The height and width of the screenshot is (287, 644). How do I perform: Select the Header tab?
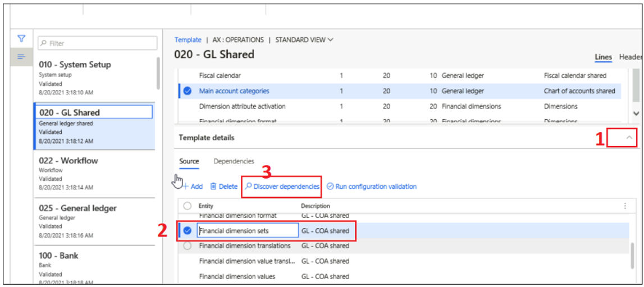coord(631,57)
